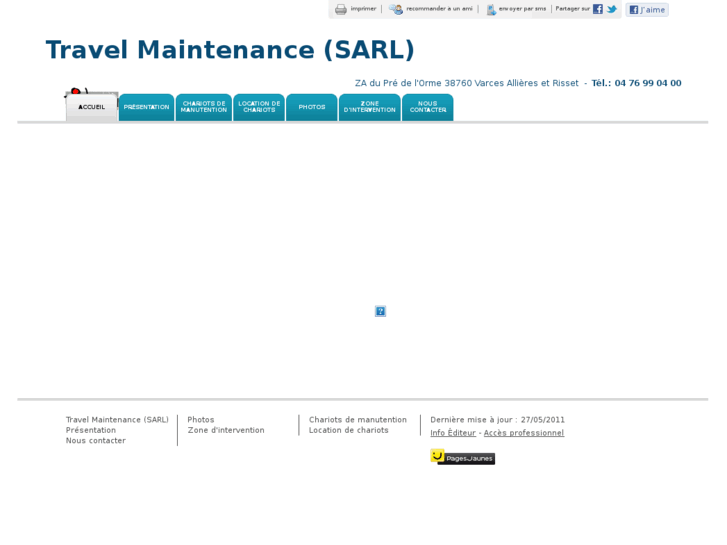Open the footer Zone d'intervention link
This screenshot has height=545, width=727.
pos(226,430)
